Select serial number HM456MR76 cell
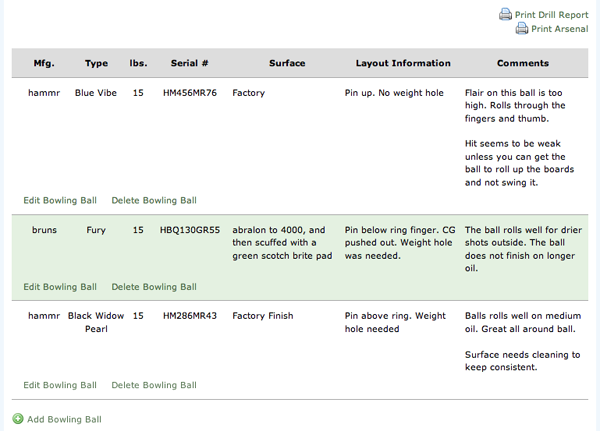600x431 pixels. [x=189, y=92]
